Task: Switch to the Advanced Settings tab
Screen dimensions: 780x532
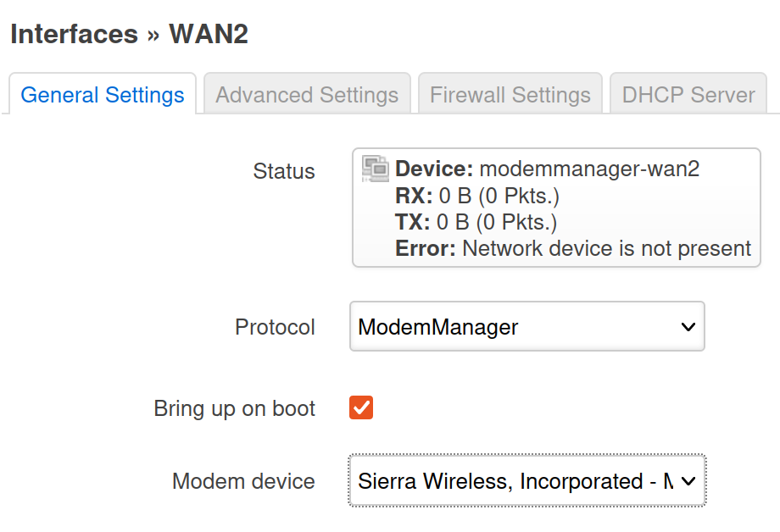Action: coord(307,93)
